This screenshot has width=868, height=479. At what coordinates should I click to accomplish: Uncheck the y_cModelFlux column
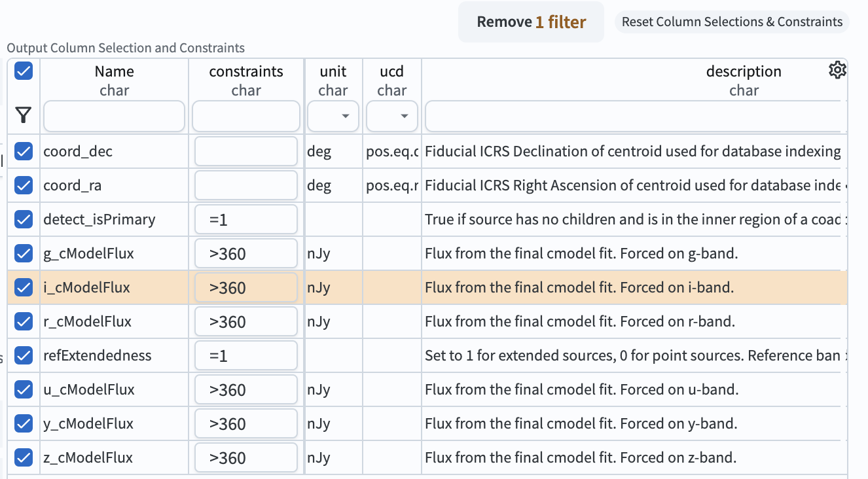[x=24, y=423]
